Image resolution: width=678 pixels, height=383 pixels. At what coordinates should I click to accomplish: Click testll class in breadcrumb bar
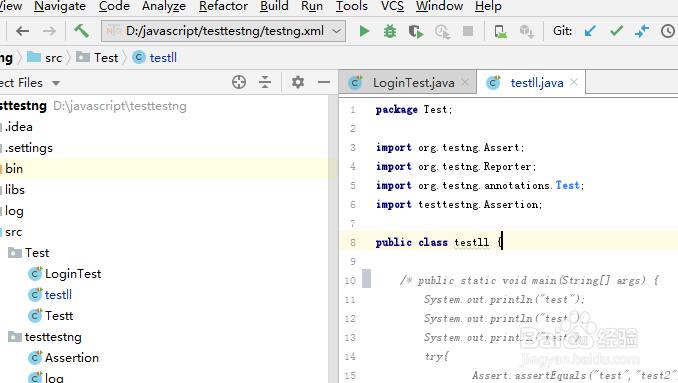pyautogui.click(x=155, y=57)
